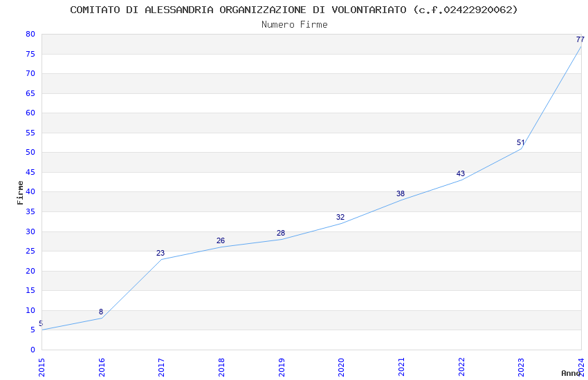Image resolution: width=588 pixels, height=380 pixels.
Task: Select data point label 26
Action: (x=221, y=240)
